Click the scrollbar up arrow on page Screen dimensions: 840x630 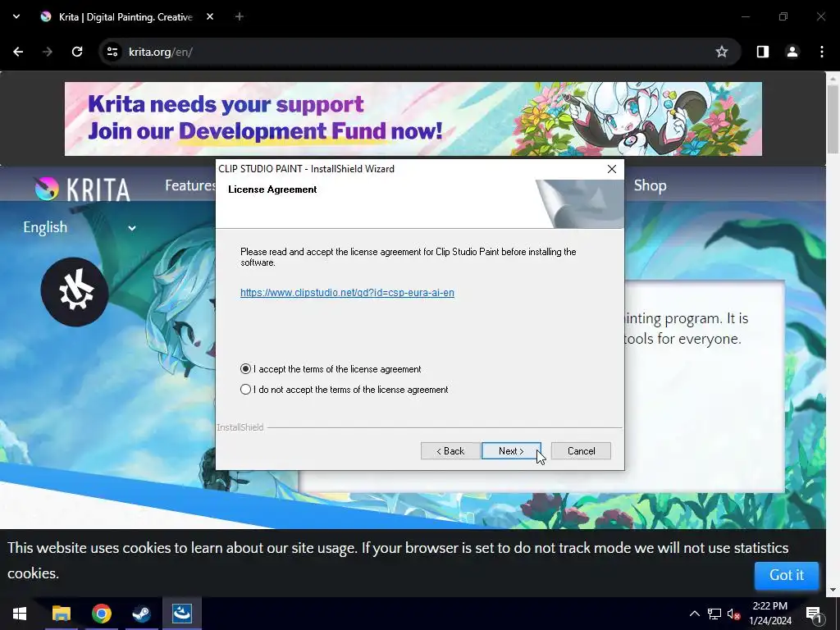pos(833,78)
